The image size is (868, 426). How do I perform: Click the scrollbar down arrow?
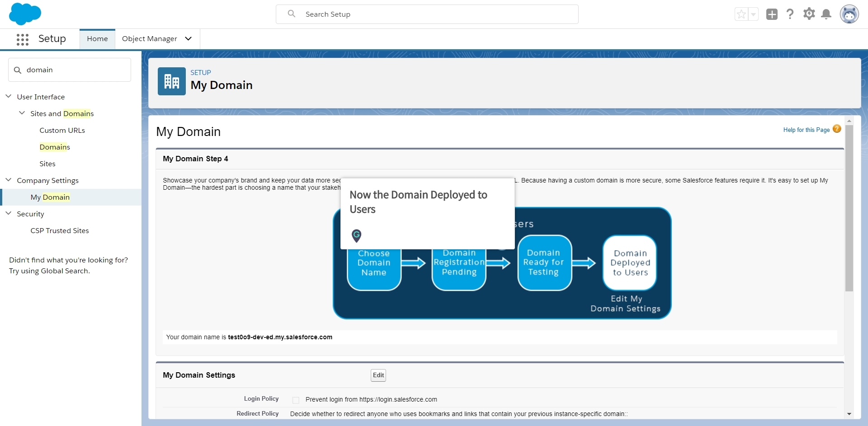tap(849, 414)
